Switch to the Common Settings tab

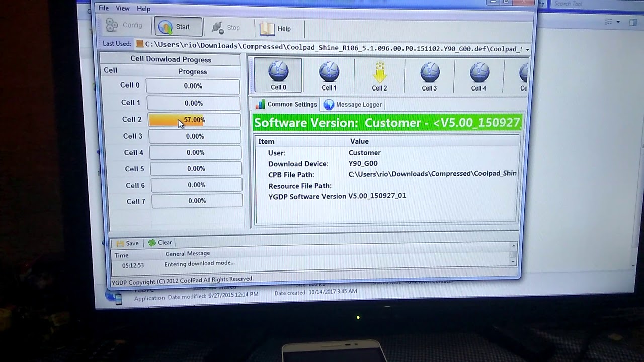pos(287,104)
